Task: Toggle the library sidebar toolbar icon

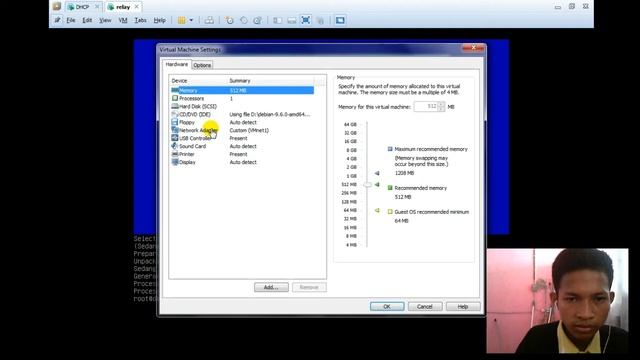Action: pyautogui.click(x=278, y=20)
